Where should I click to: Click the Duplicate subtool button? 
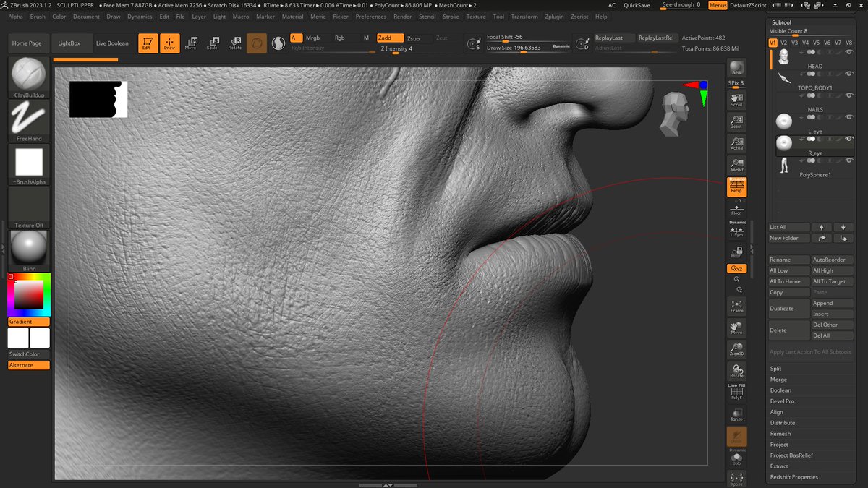pyautogui.click(x=788, y=309)
